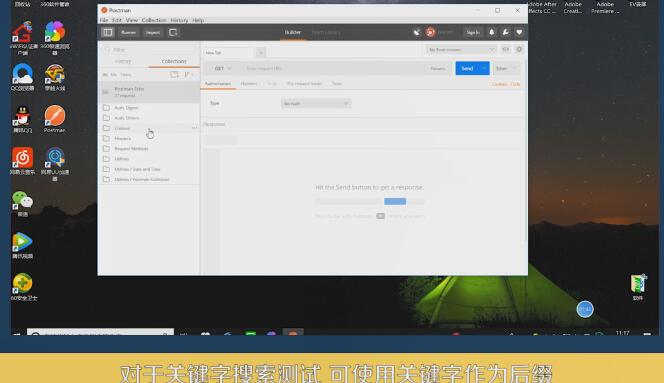664x383 pixels.
Task: Click the Sign In button
Action: (473, 32)
